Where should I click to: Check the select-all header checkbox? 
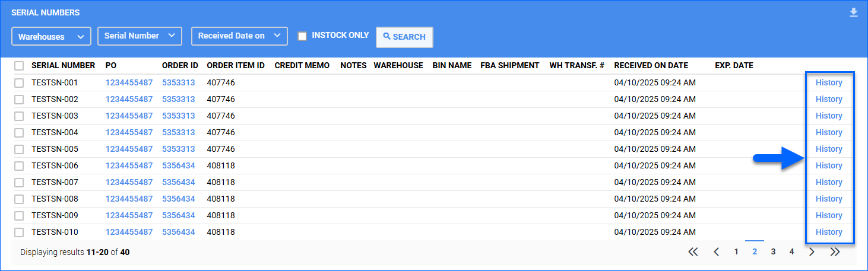pos(19,66)
